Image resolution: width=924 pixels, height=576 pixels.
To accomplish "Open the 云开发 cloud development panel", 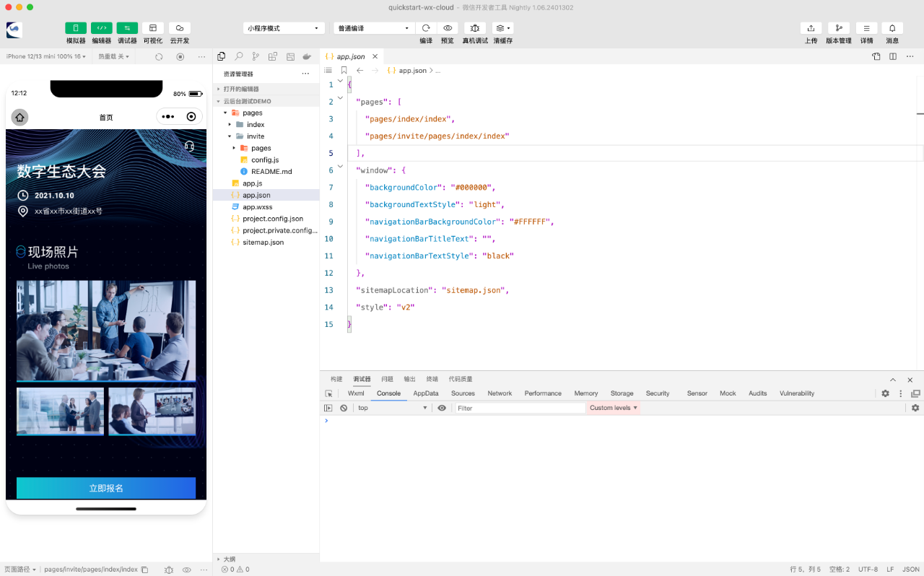I will pos(180,28).
